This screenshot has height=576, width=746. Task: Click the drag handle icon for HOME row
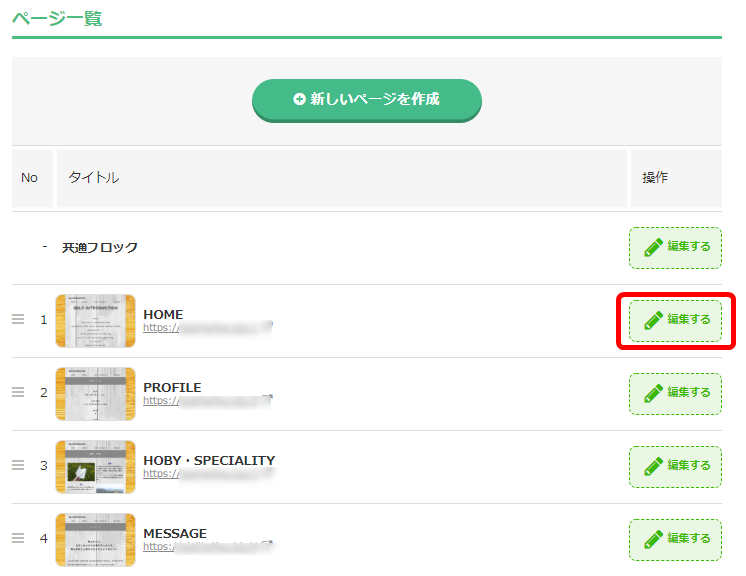coord(18,319)
